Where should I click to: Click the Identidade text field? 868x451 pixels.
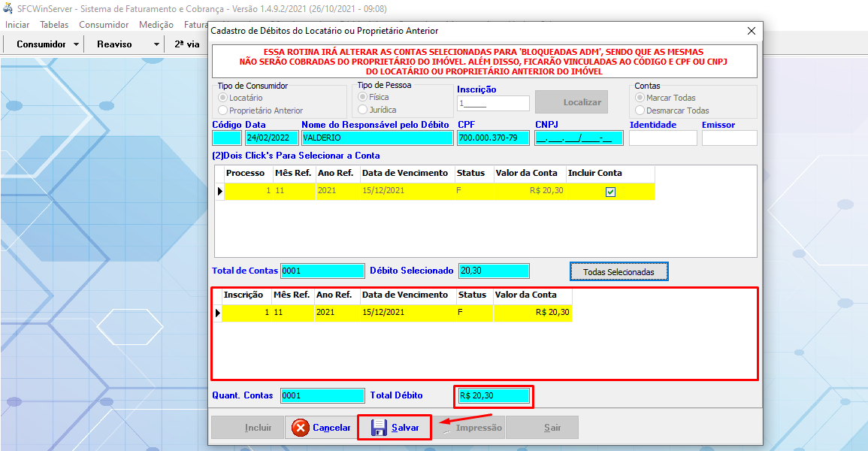pos(662,138)
